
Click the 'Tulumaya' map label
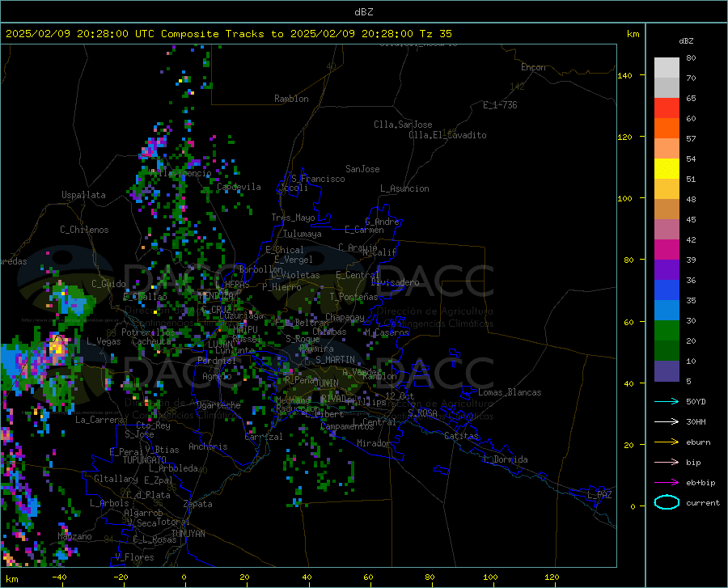[x=303, y=234]
